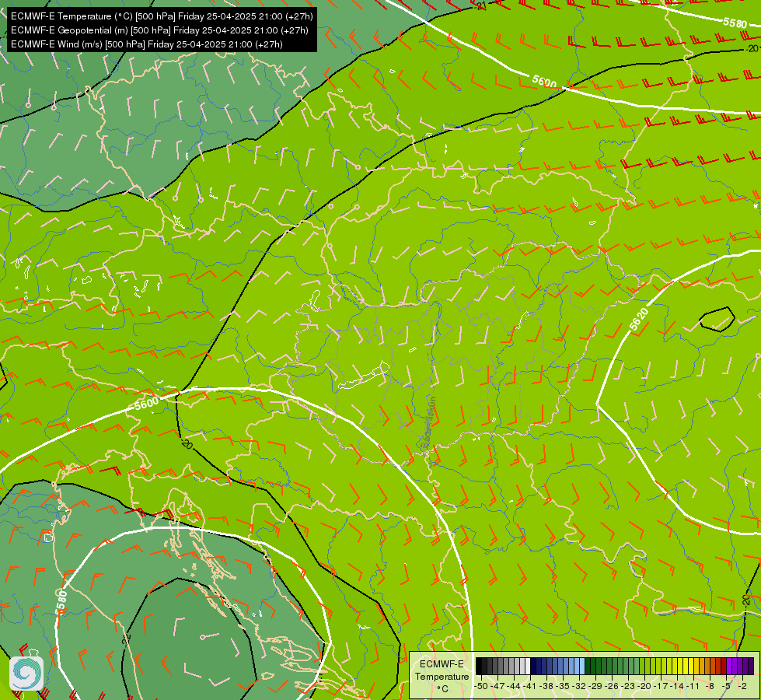Pick the light blue swatch above -32
The width and height of the screenshot is (761, 700).
pyautogui.click(x=582, y=666)
